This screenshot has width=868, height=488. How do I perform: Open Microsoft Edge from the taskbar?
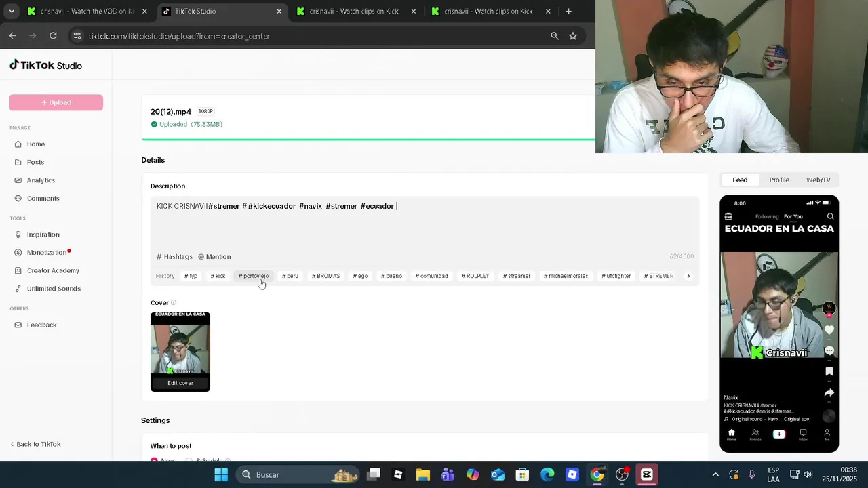(x=547, y=474)
